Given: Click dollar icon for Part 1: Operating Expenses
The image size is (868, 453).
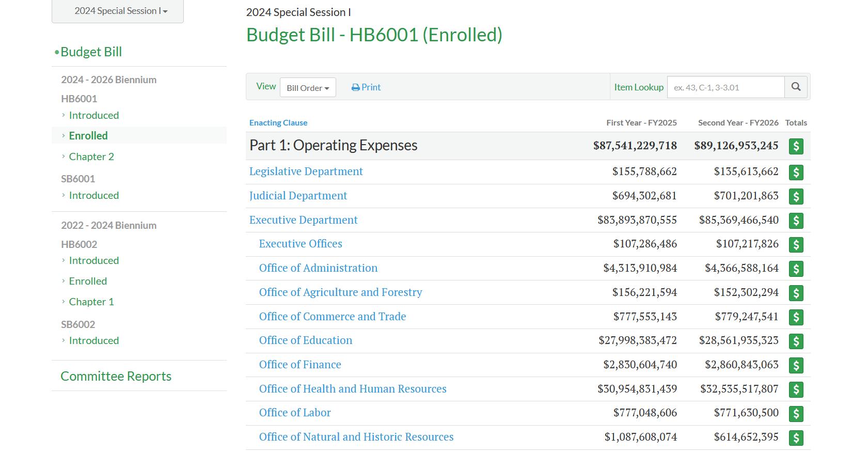Looking at the screenshot, I should click(796, 146).
